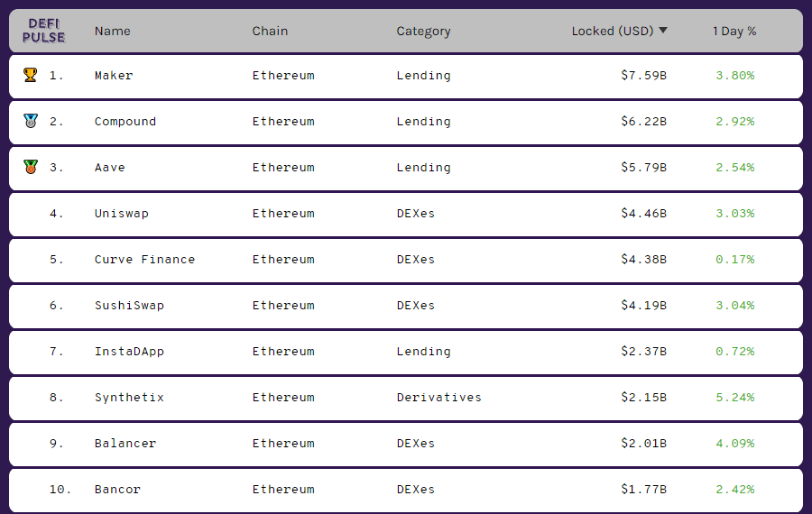
Task: Open the Maker project link
Action: [x=114, y=76]
